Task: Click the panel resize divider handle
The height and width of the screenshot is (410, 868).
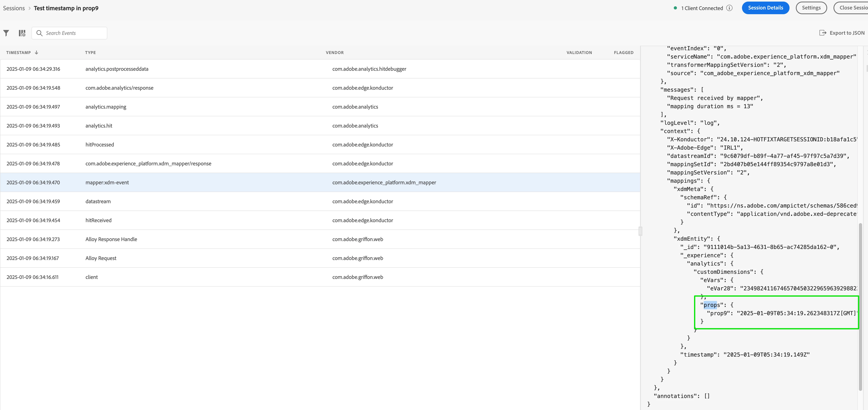Action: pyautogui.click(x=640, y=231)
